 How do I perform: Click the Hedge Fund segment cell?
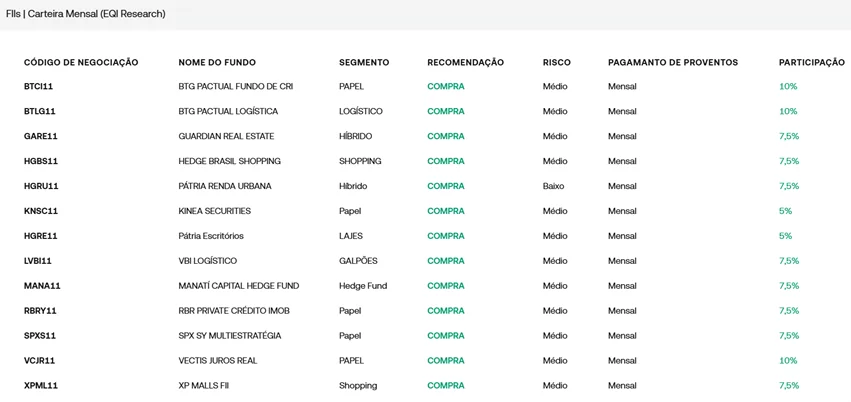point(363,286)
